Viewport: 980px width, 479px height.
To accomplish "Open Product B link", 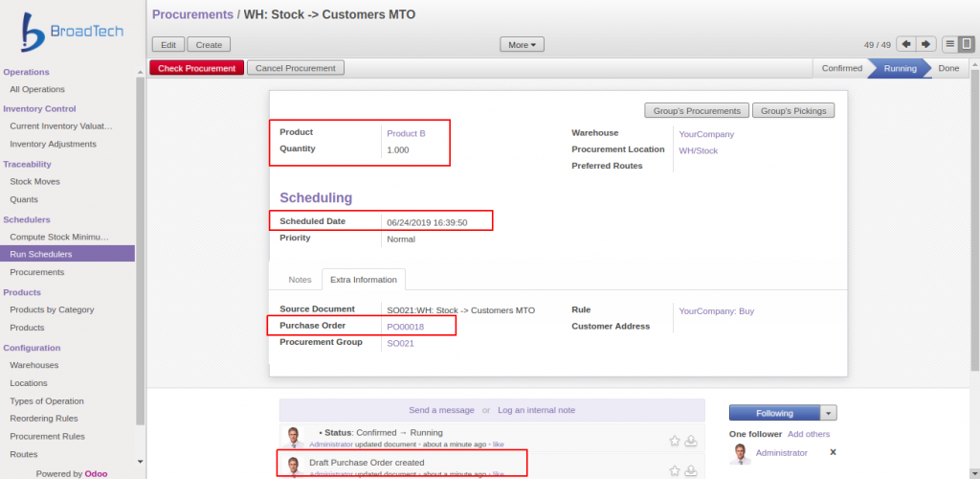I will coord(406,133).
